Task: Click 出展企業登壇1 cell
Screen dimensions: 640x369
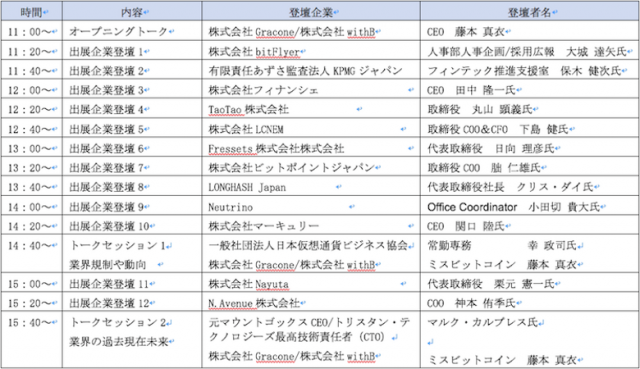Action: pos(132,51)
